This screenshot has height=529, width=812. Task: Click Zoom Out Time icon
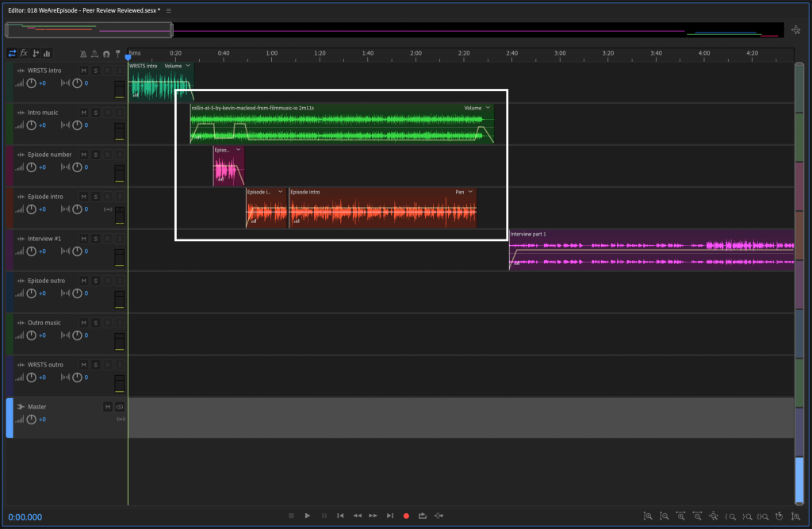(x=698, y=516)
